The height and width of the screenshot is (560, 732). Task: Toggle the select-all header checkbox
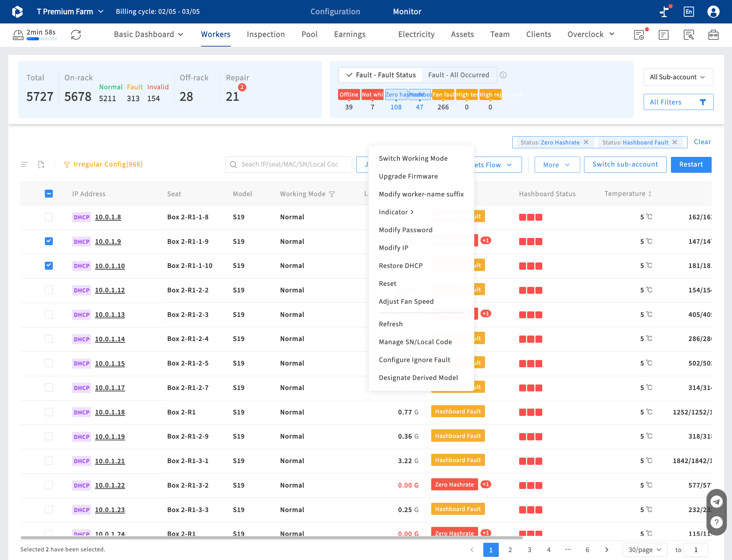point(49,194)
